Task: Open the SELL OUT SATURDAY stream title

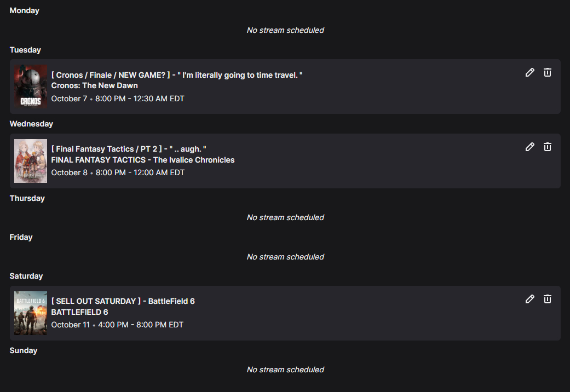Action: click(x=123, y=301)
